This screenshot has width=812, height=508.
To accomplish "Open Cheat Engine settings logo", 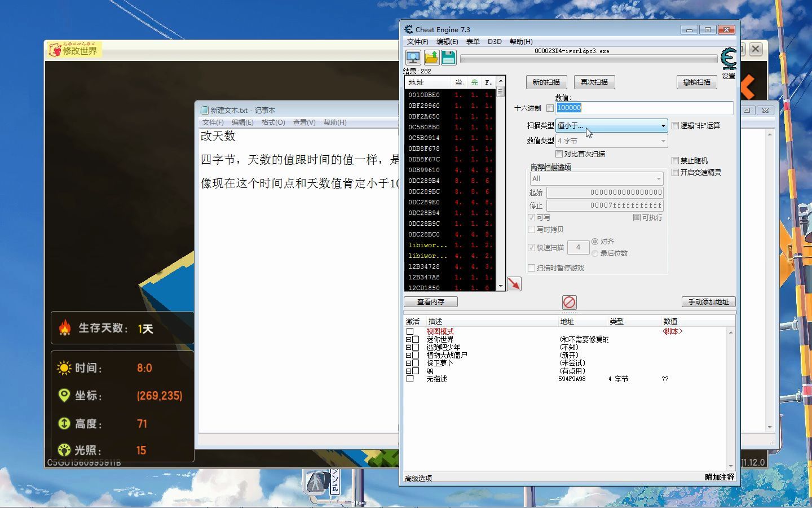I will (729, 59).
